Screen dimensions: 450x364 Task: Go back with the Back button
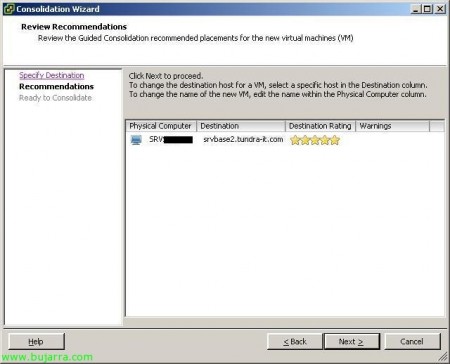(295, 341)
